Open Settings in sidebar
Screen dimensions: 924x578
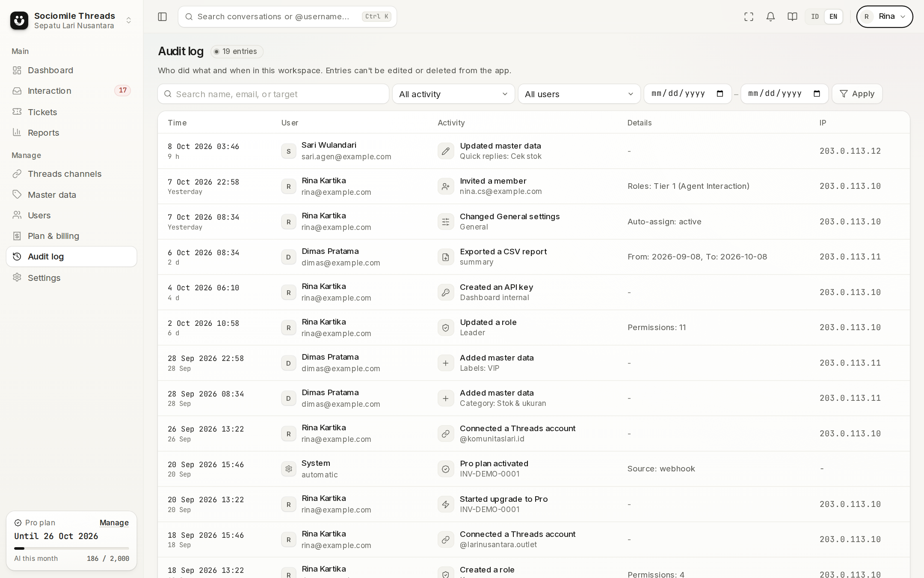coord(71,278)
